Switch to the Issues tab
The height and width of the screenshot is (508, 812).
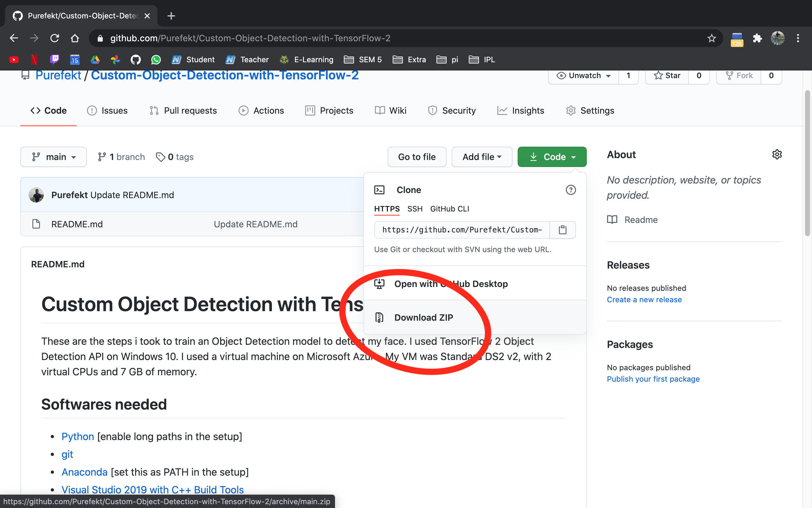[108, 110]
